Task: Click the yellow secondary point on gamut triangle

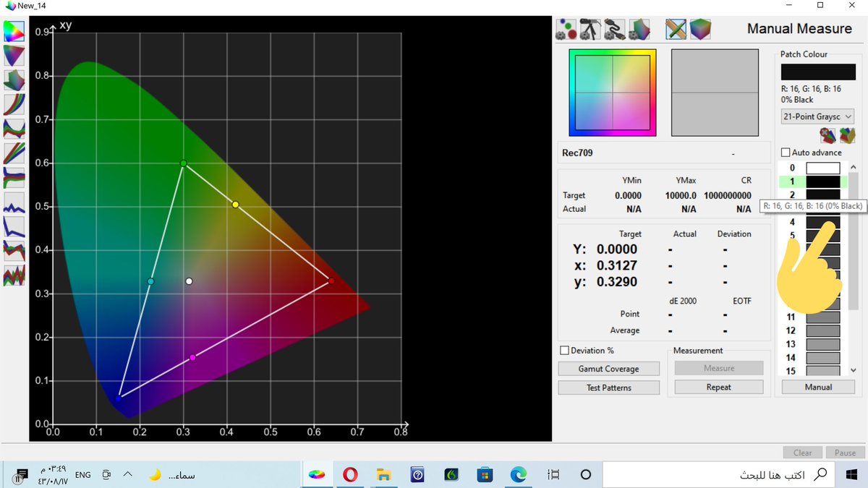Action: [235, 205]
